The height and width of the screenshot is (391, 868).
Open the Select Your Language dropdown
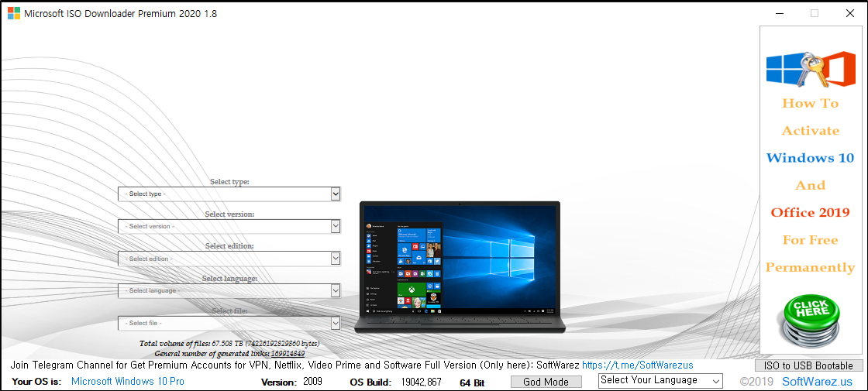point(660,380)
